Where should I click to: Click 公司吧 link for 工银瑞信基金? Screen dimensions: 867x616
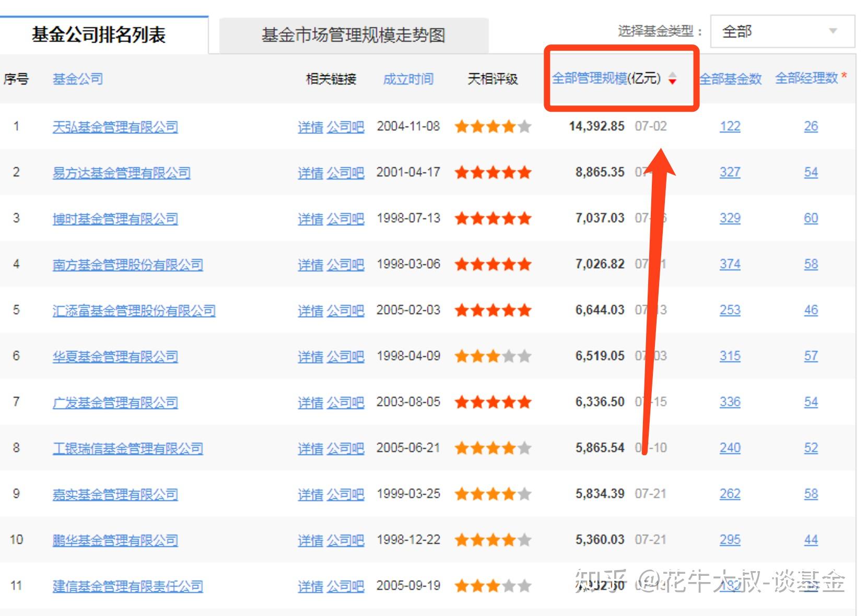(345, 448)
